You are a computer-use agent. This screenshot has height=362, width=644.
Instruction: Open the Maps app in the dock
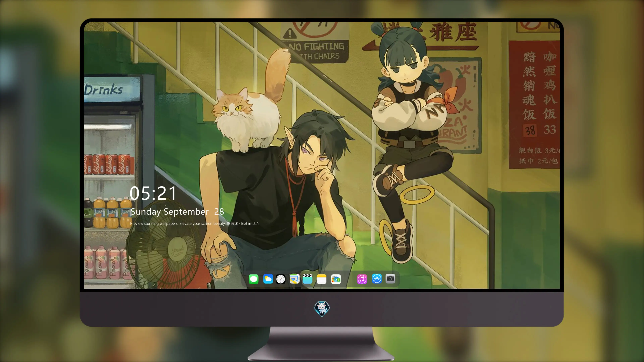pos(294,279)
